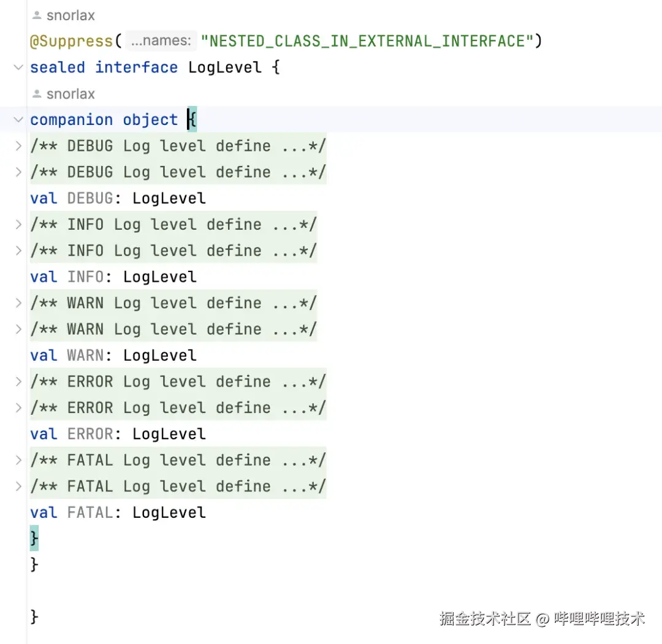Click the sealed keyword
Viewport: 662px width, 644px height.
58,67
